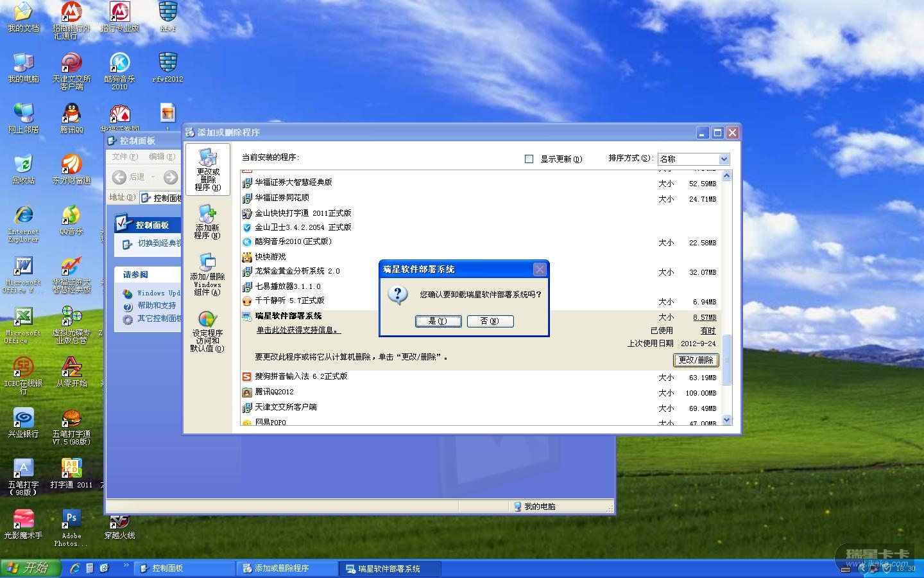Viewport: 924px width, 578px height.
Task: Select 华福证券大智慧经典版 in the program list
Action: click(480, 182)
